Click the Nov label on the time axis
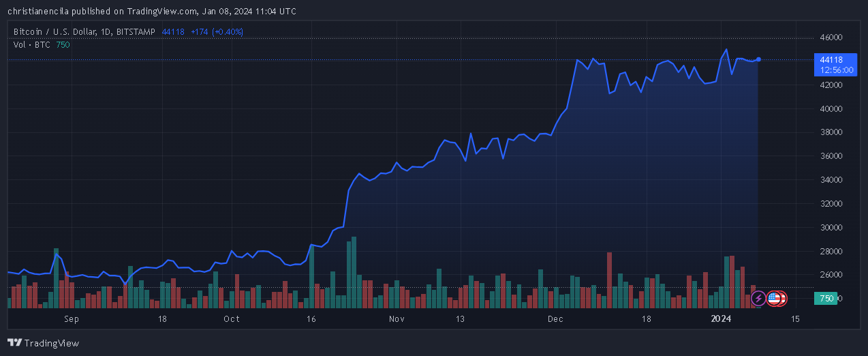This screenshot has width=868, height=356. (x=397, y=319)
